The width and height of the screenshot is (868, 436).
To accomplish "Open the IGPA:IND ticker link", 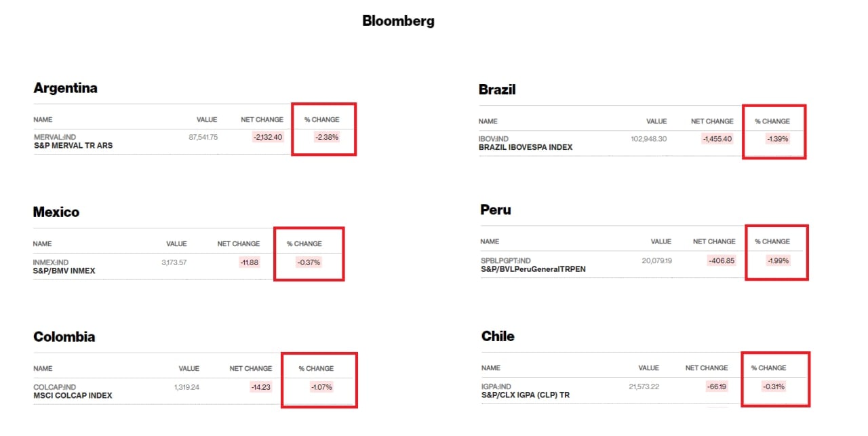I will (496, 387).
